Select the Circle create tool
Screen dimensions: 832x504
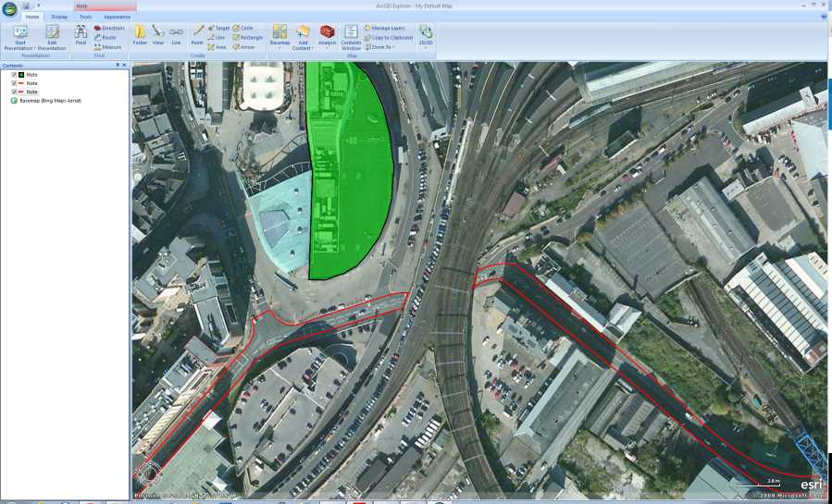tap(243, 28)
